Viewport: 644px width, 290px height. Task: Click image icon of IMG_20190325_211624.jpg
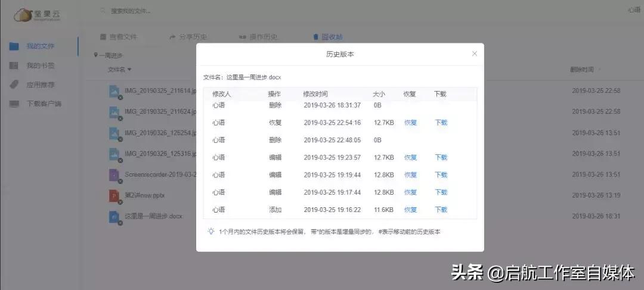114,111
